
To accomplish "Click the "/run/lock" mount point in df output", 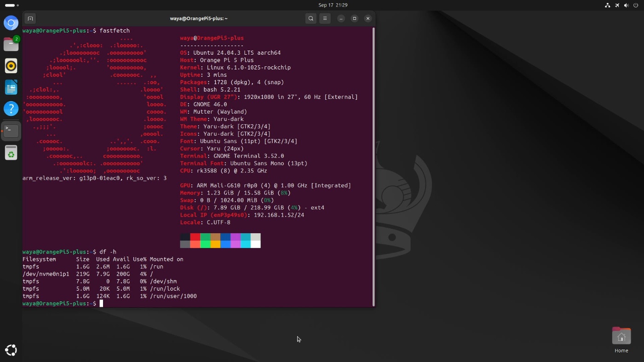I will [165, 289].
